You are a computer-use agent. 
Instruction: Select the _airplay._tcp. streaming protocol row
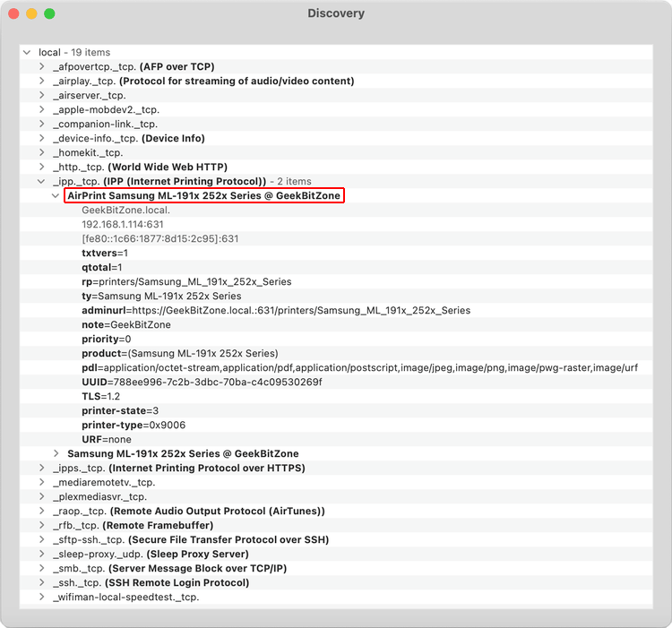point(336,81)
